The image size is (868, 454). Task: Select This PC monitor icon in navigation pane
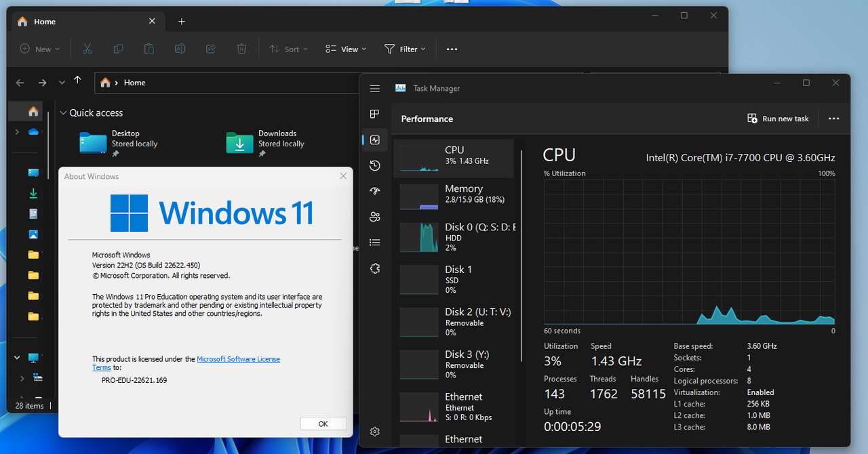[x=33, y=358]
